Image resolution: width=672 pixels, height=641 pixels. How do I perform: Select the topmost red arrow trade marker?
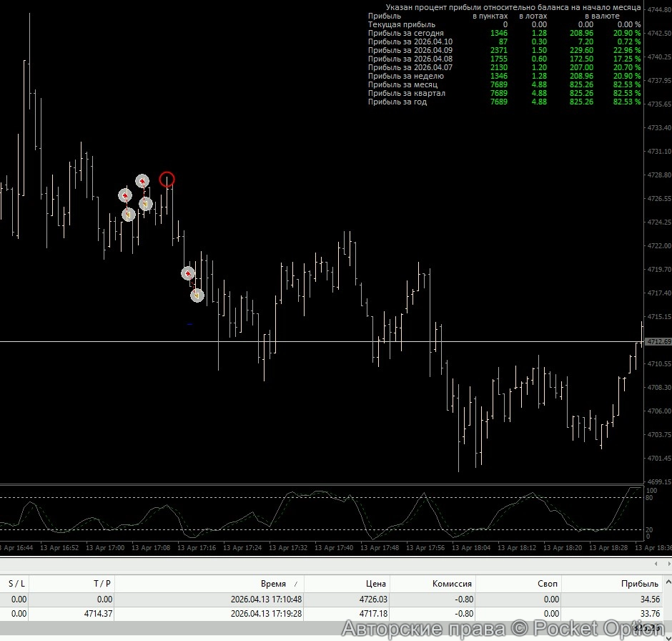click(x=142, y=181)
